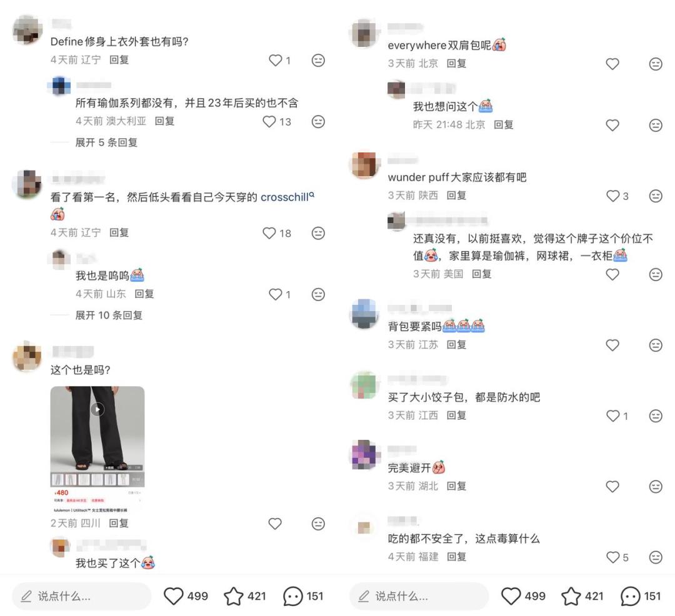The height and width of the screenshot is (616, 675).
Task: Toggle the favorite star showing 421 on right
Action: (x=571, y=596)
